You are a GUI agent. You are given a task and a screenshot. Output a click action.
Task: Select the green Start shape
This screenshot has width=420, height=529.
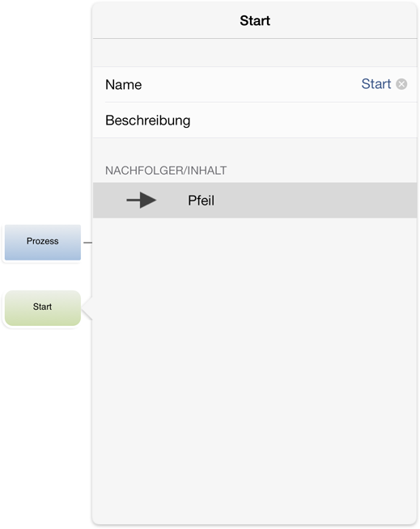[43, 308]
